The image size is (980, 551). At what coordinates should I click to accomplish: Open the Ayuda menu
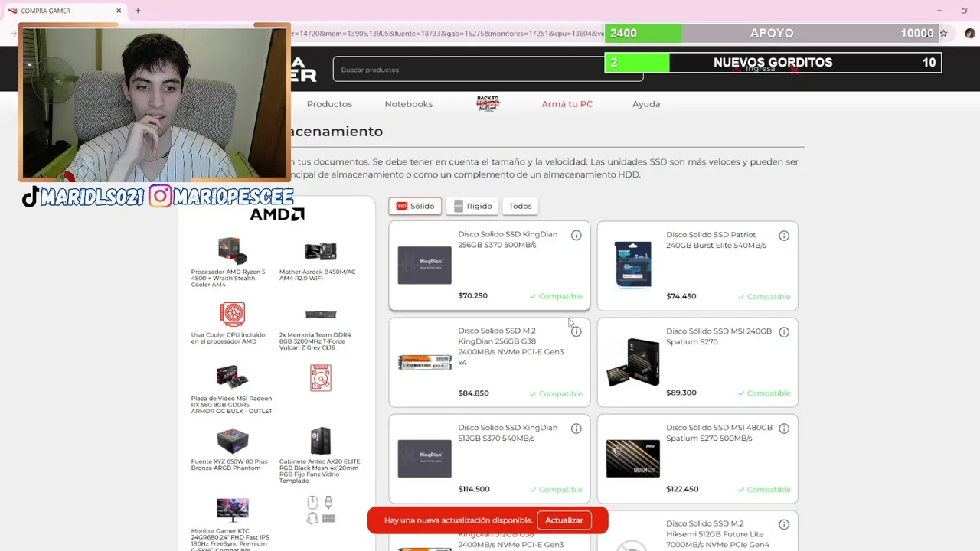(x=646, y=104)
